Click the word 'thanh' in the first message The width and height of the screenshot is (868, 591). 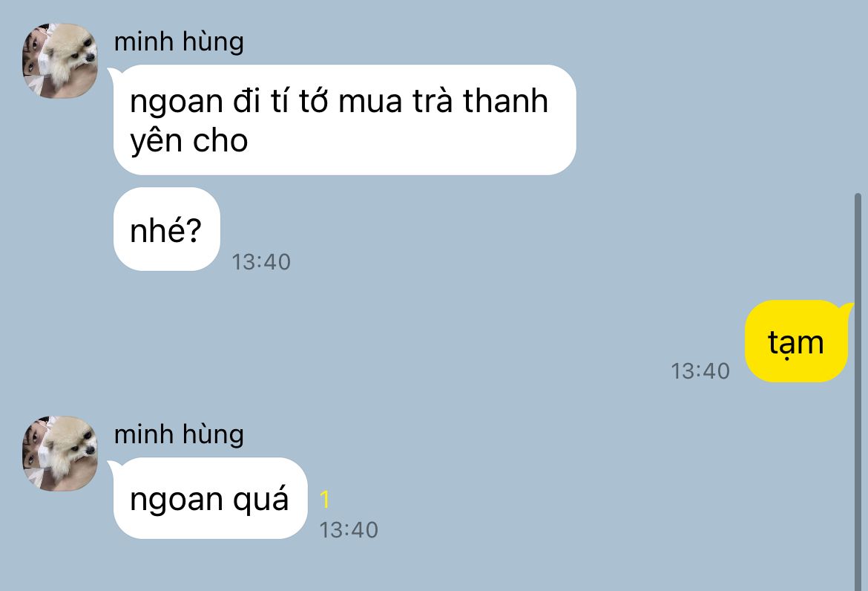pyautogui.click(x=505, y=102)
